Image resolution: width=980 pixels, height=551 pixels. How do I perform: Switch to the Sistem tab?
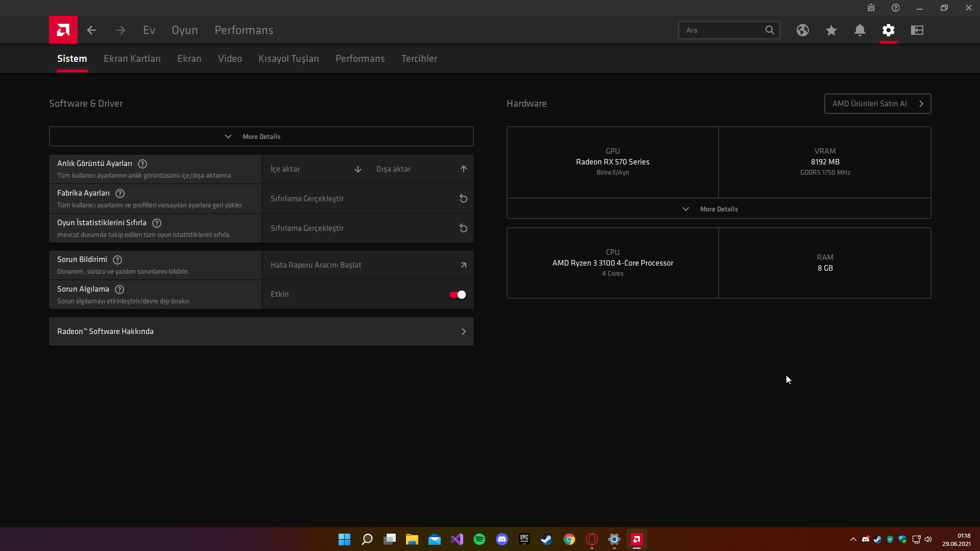tap(72, 59)
